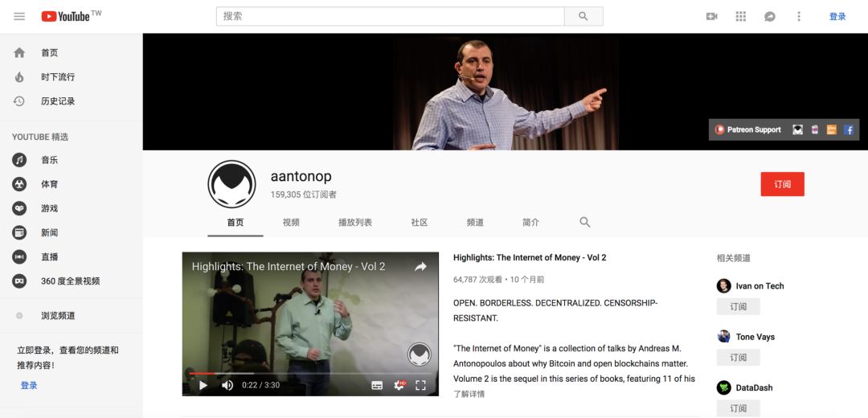
Task: Open video player settings gear
Action: coord(399,385)
